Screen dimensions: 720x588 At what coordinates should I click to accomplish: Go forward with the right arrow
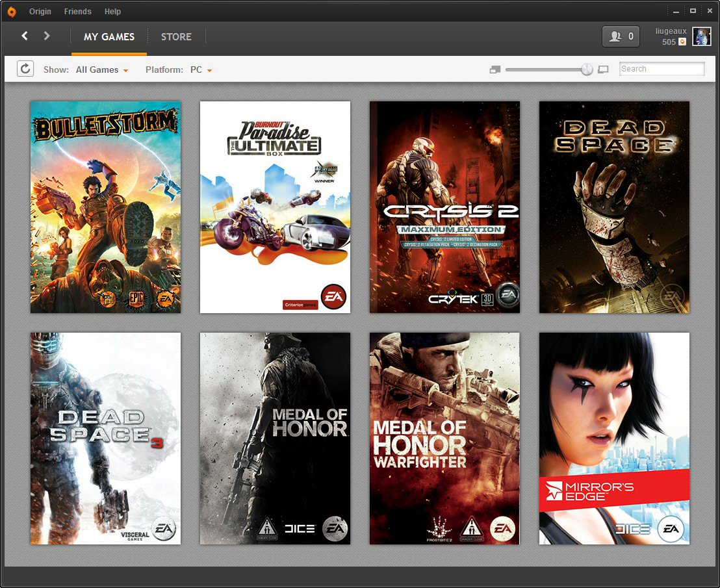46,36
